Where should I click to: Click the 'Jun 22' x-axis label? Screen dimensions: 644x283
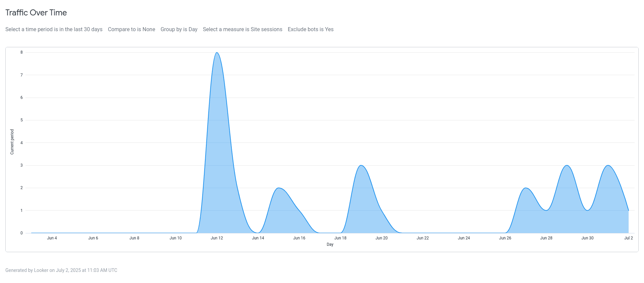coord(423,238)
